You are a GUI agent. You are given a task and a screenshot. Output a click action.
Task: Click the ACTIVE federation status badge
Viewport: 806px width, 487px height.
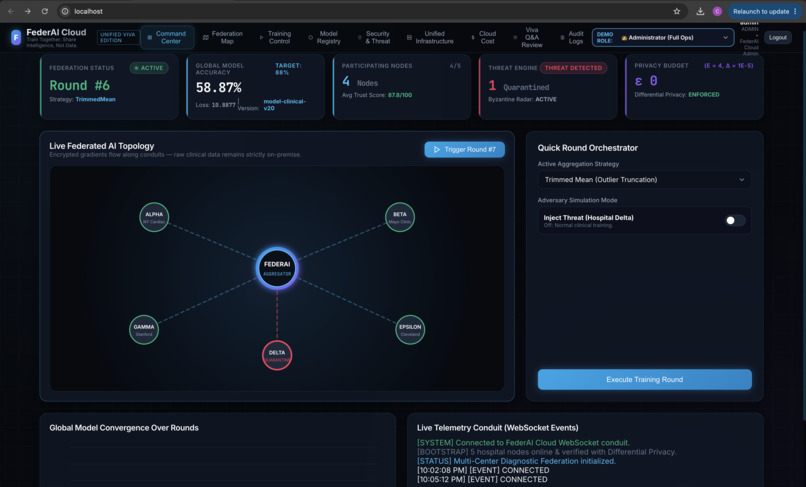pos(149,68)
